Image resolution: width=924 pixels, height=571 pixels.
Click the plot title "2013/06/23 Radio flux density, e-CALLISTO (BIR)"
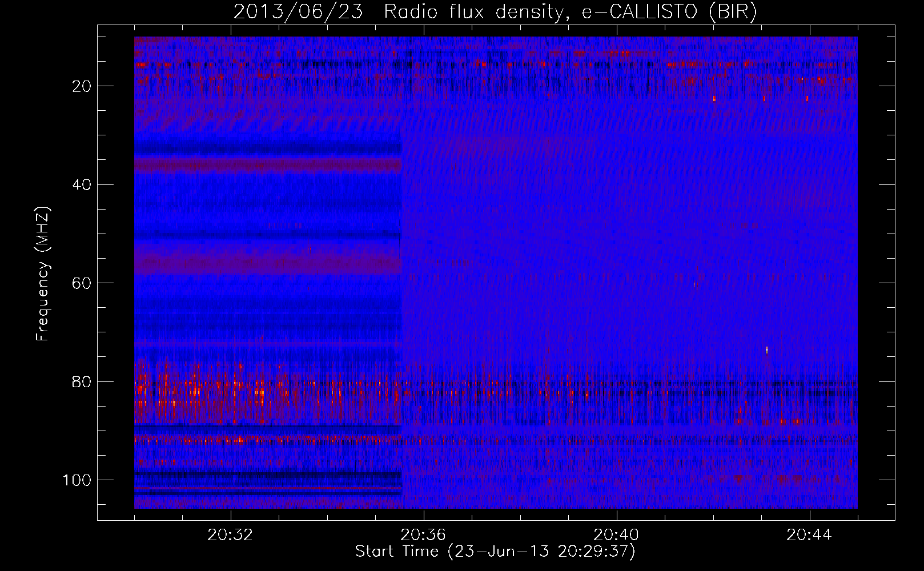[495, 12]
